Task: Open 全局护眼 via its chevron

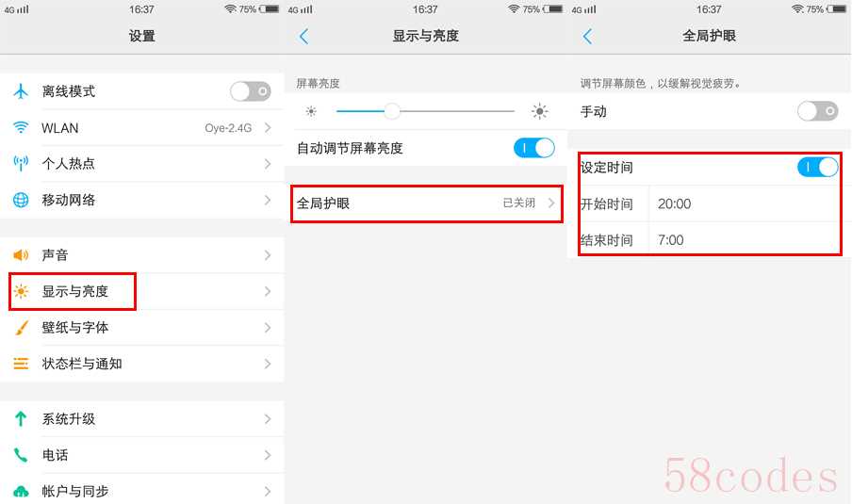Action: coord(551,203)
